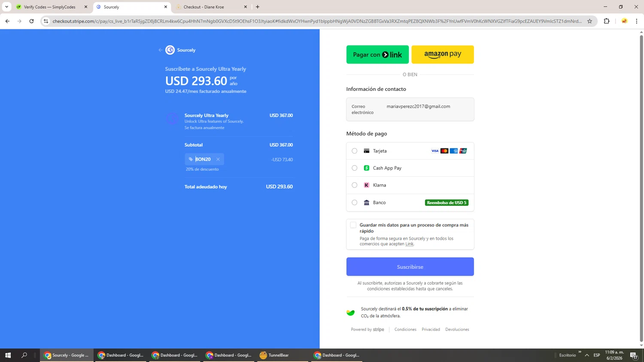This screenshot has height=362, width=644.
Task: Select Klarna payment radio button
Action: [x=355, y=185]
